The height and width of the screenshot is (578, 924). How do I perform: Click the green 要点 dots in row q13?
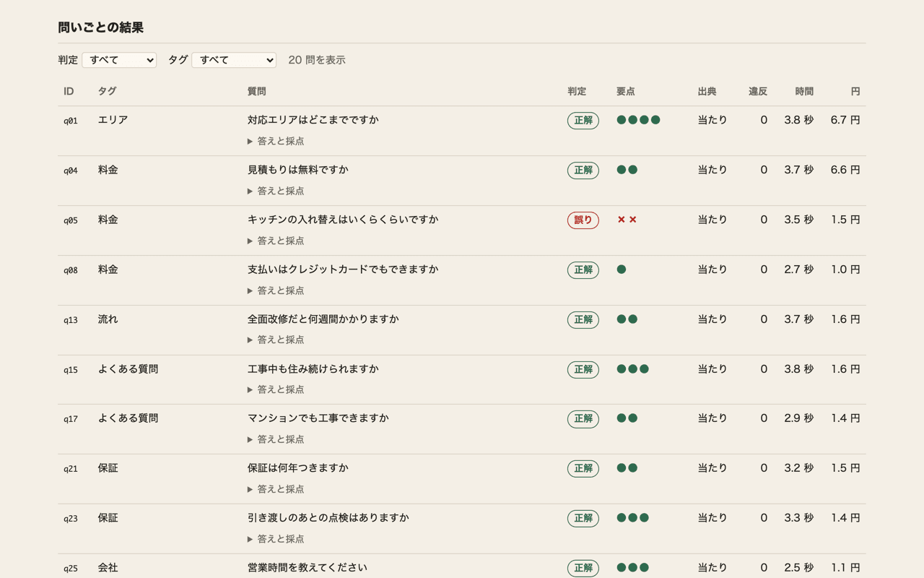tap(627, 319)
